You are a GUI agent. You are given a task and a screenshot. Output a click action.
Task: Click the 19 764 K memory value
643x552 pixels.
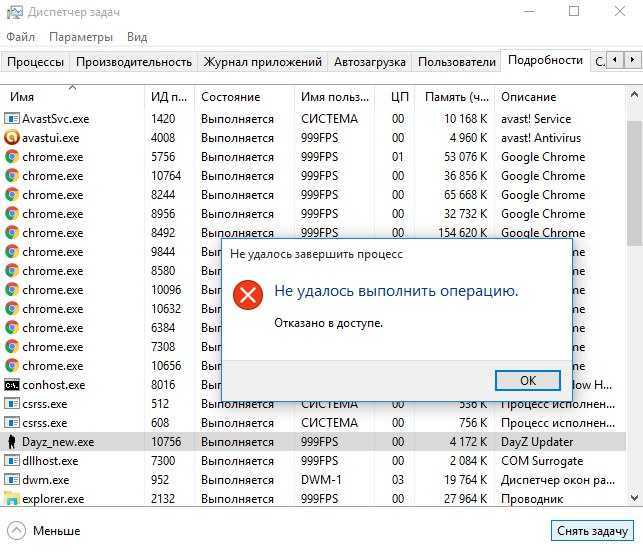point(465,480)
